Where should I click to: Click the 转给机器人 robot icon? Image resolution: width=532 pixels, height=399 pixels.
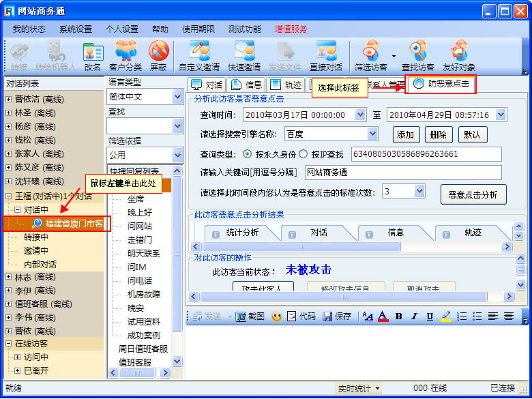[x=55, y=56]
